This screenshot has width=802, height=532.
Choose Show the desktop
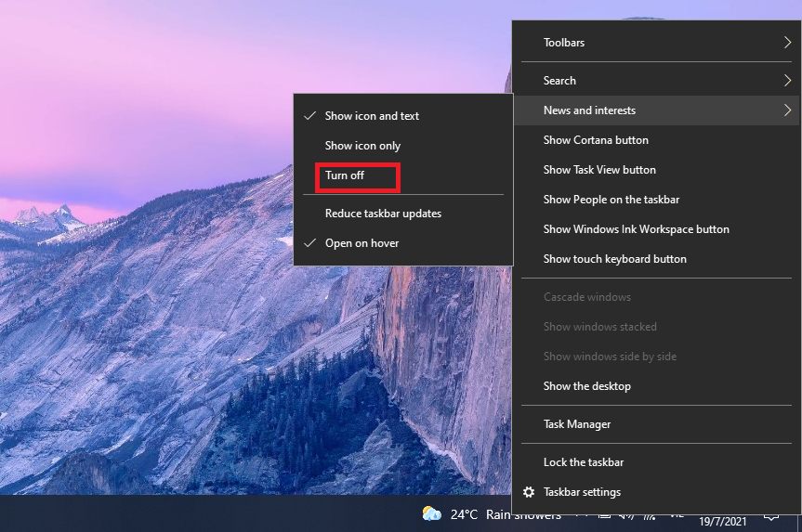656,386
